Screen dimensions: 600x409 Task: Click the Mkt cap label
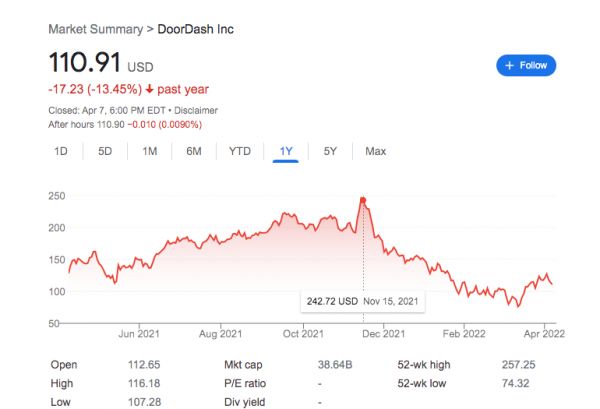click(242, 365)
